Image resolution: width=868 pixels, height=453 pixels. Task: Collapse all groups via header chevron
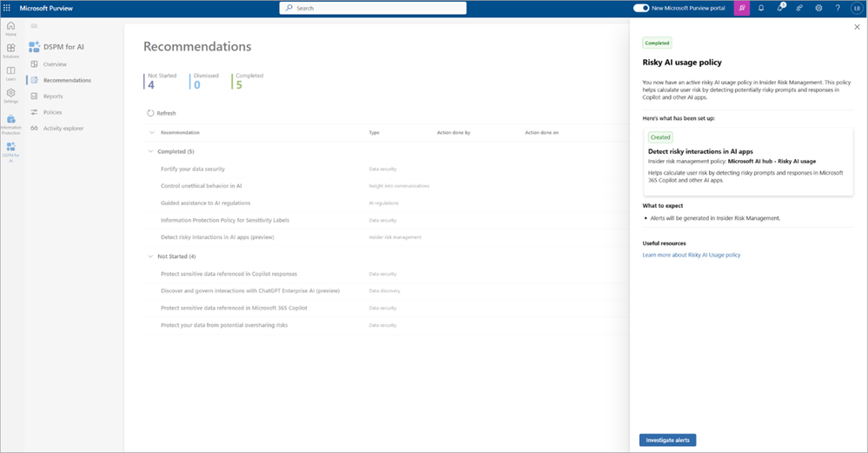(152, 132)
